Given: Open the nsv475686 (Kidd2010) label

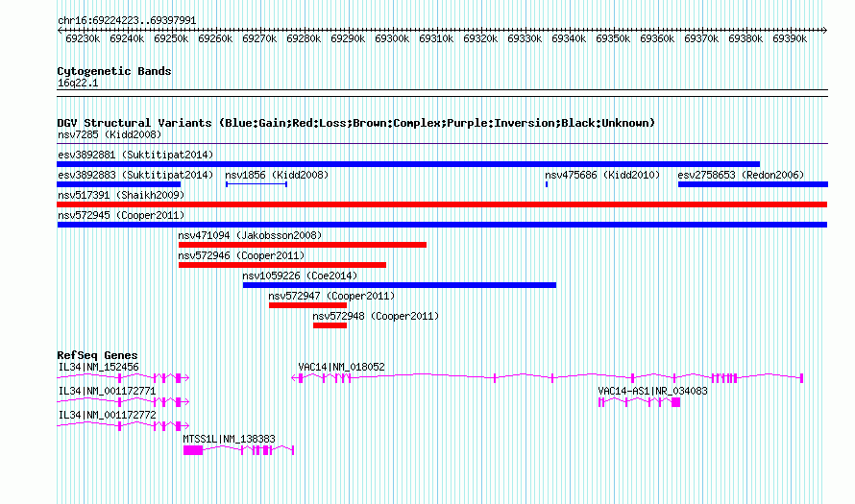Looking at the screenshot, I should [602, 175].
